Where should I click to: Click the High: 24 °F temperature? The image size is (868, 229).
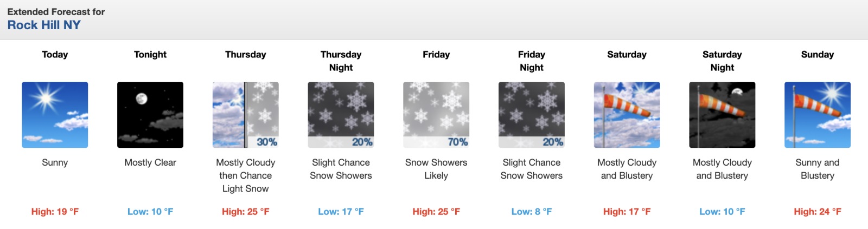pos(818,212)
